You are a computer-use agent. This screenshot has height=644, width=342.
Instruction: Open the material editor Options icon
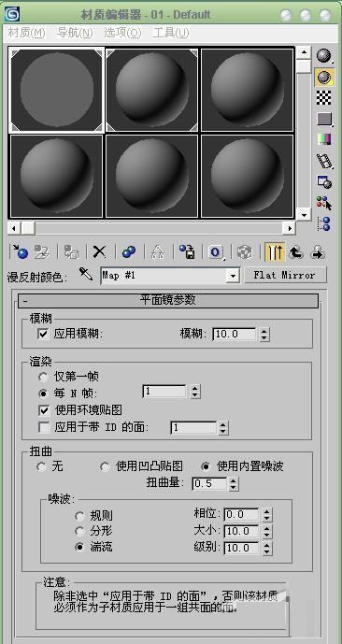pyautogui.click(x=324, y=181)
